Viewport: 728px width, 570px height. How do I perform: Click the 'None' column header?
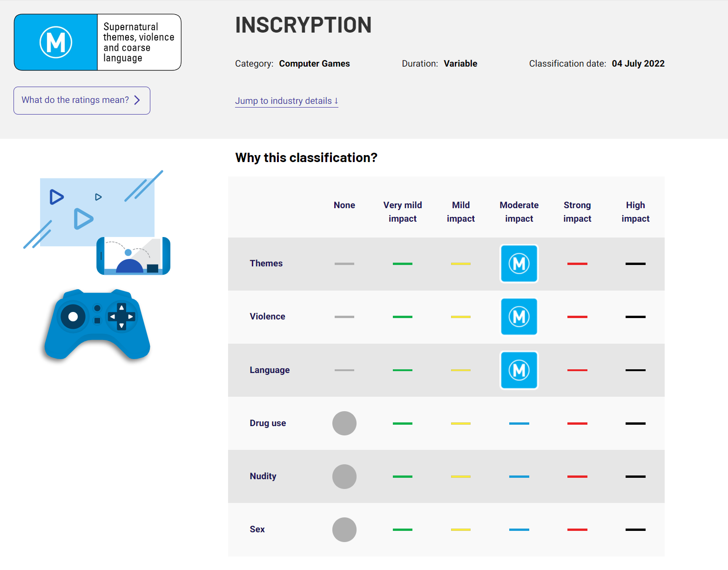(344, 205)
